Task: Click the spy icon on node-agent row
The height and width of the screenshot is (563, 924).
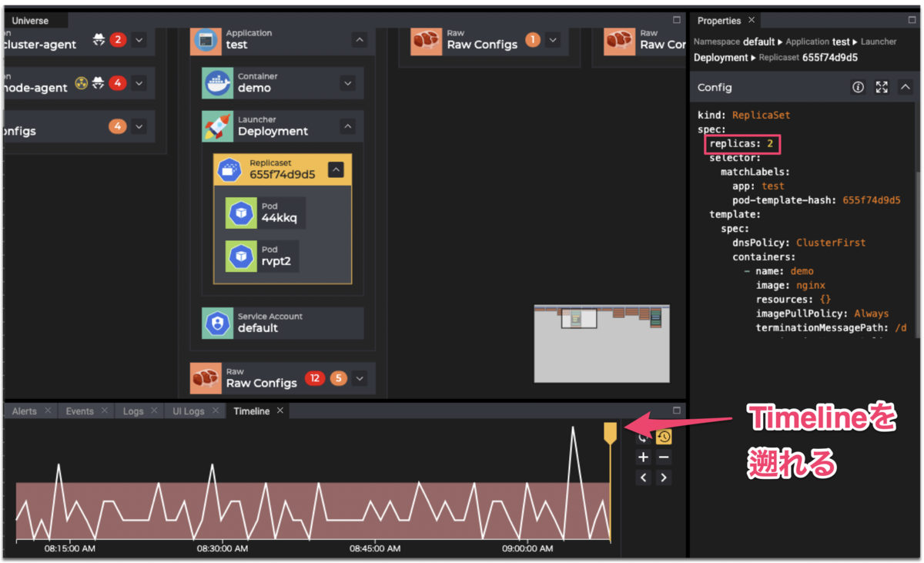Action: (x=98, y=82)
